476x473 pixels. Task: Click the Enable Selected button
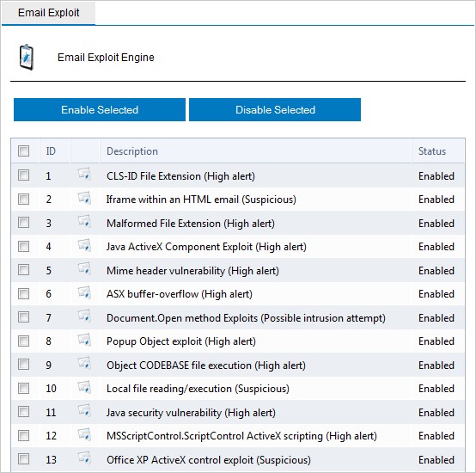coord(100,110)
